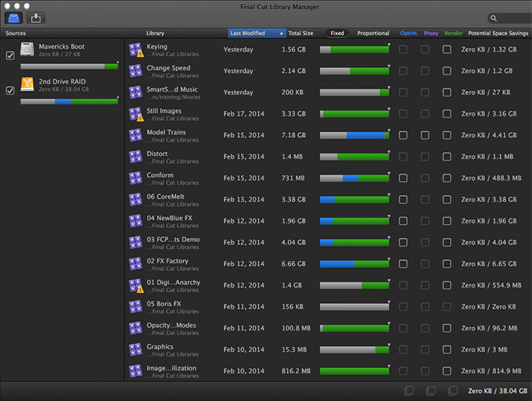Viewport: 532px width, 401px height.
Task: Click the orange 2nd Drive RAID icon
Action: click(27, 85)
